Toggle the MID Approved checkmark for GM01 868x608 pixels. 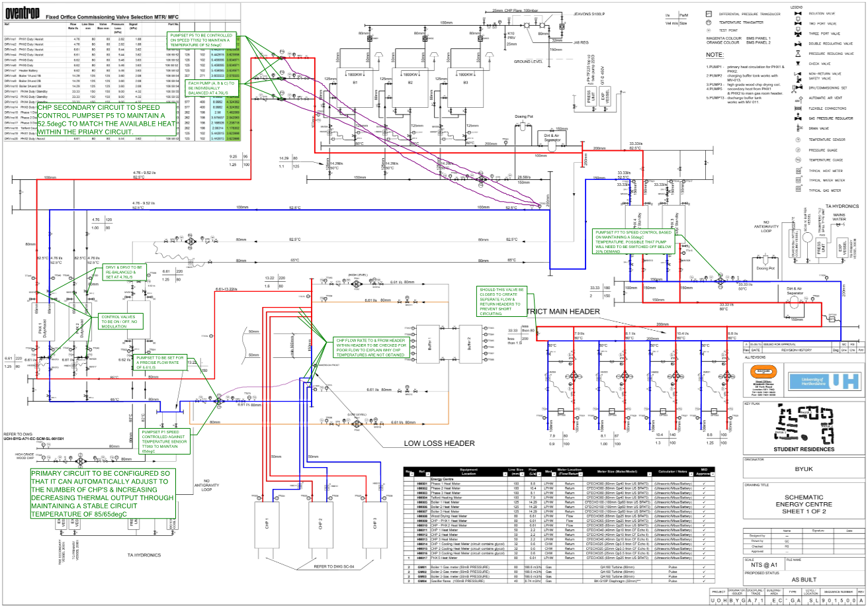click(704, 568)
